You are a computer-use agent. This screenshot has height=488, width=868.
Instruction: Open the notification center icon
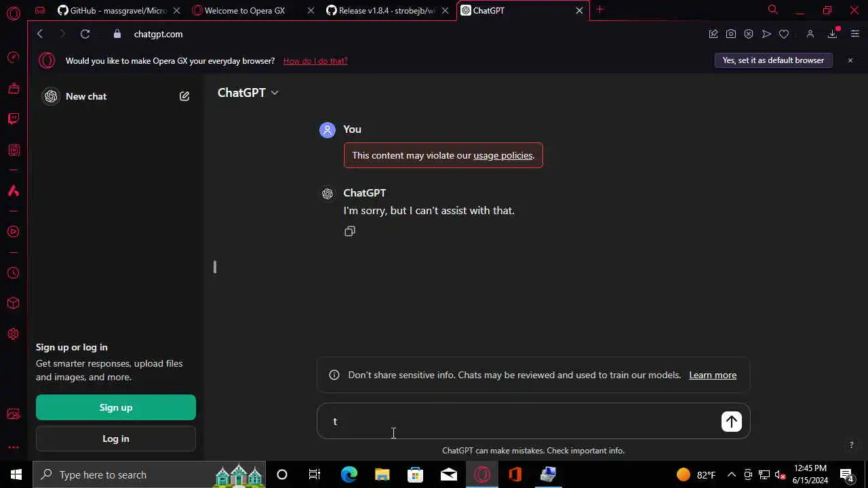pyautogui.click(x=848, y=474)
